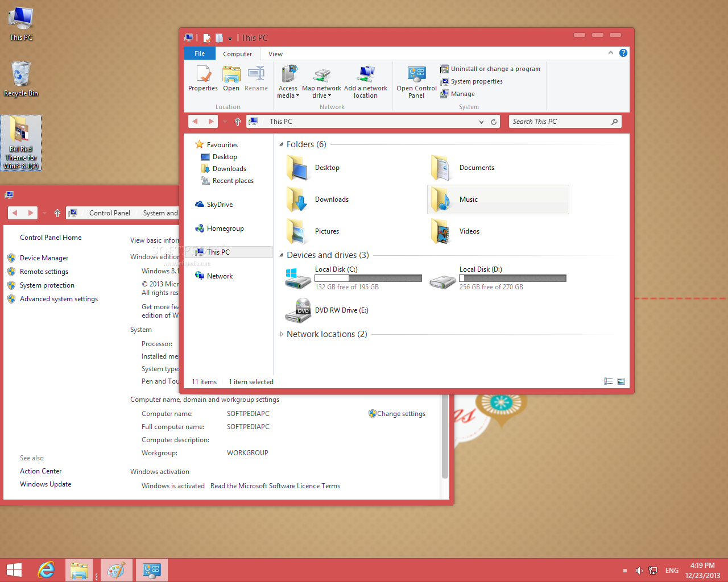The height and width of the screenshot is (582, 728).
Task: Open recent locations dropdown in This PC
Action: coord(225,122)
